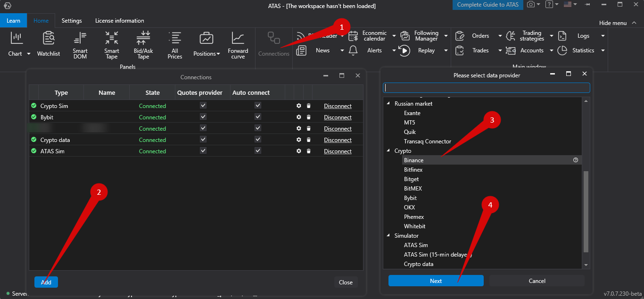Toggle Auto connect checkbox for the blurred connection
Screen dimensions: 644x299
point(258,128)
